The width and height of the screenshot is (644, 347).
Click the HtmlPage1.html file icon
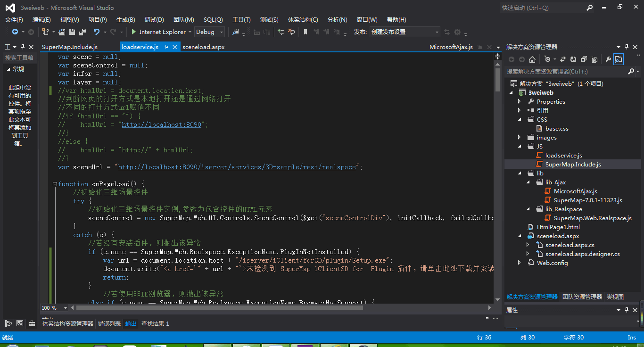pos(531,227)
